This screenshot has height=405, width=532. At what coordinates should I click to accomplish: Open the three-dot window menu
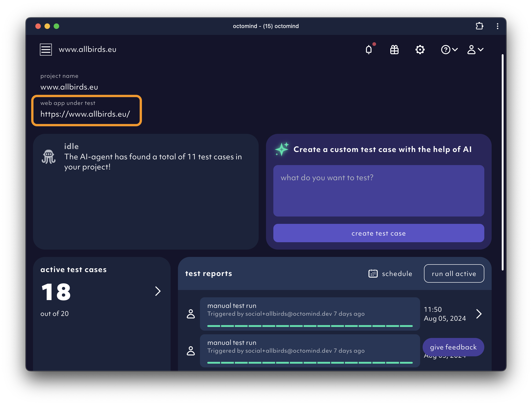(x=497, y=26)
